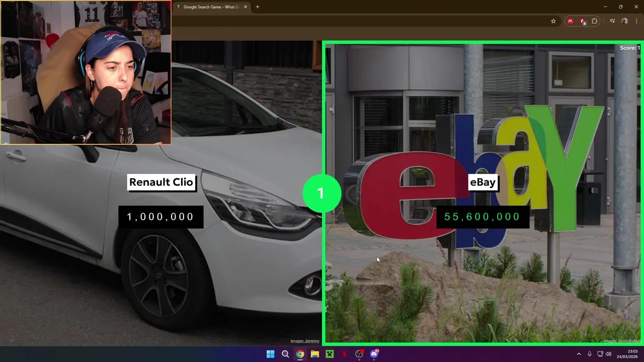The height and width of the screenshot is (362, 644).
Task: Open File Explorer from the taskbar
Action: coord(315,354)
